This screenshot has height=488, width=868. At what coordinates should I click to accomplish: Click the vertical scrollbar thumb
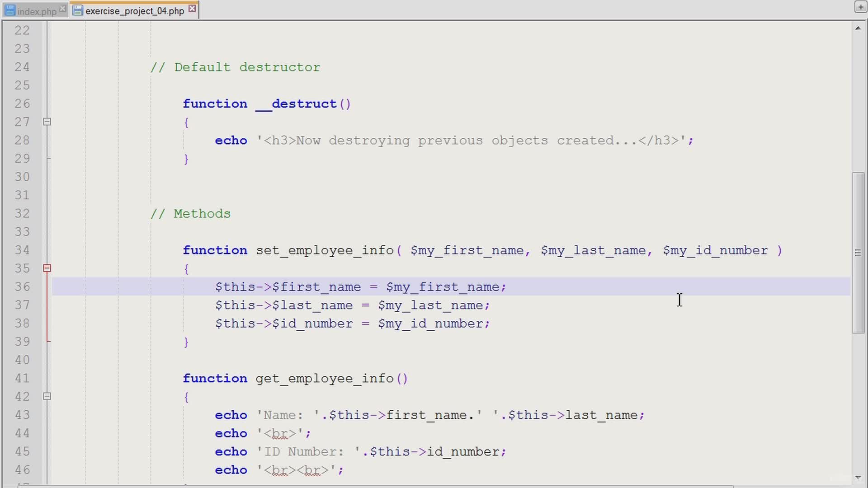click(x=858, y=212)
